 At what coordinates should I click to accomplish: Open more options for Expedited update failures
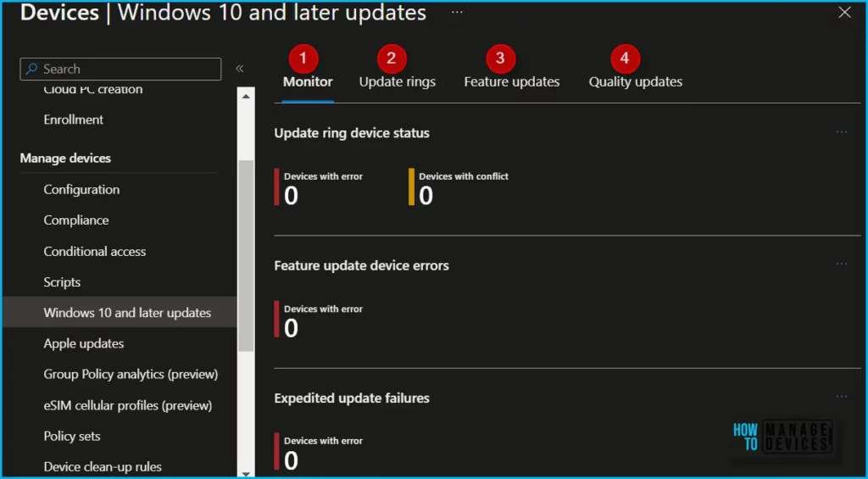pyautogui.click(x=842, y=397)
